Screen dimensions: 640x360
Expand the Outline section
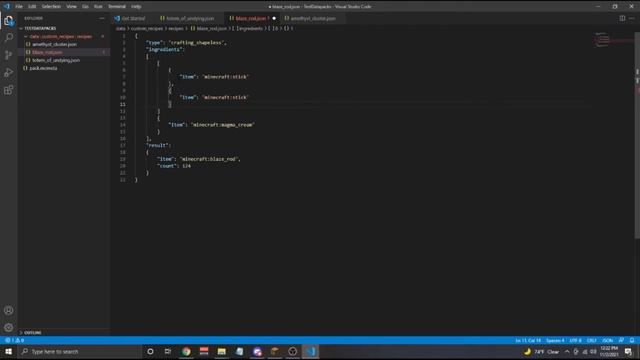(33, 333)
